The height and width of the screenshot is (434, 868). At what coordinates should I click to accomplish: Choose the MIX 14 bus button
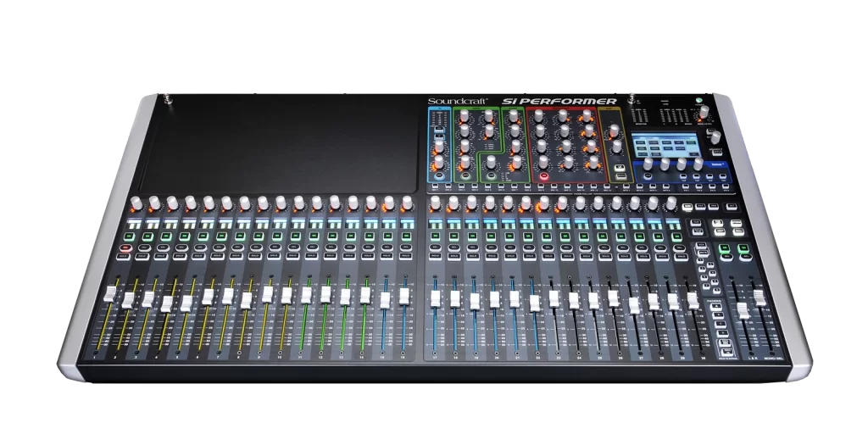tap(607, 186)
